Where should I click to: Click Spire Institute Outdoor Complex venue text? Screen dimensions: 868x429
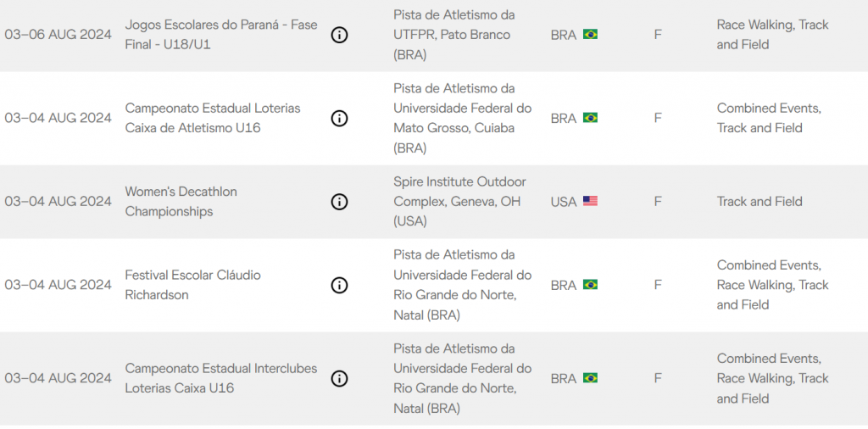[460, 202]
